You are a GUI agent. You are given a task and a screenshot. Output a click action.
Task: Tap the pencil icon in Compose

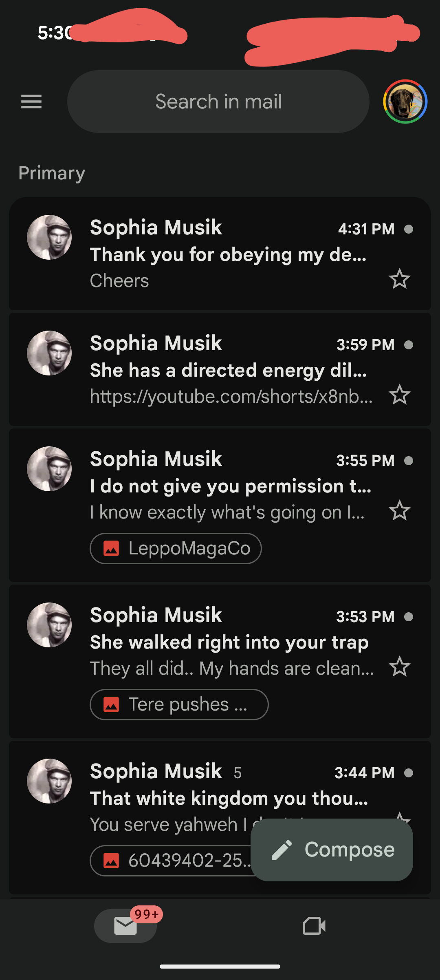click(282, 850)
